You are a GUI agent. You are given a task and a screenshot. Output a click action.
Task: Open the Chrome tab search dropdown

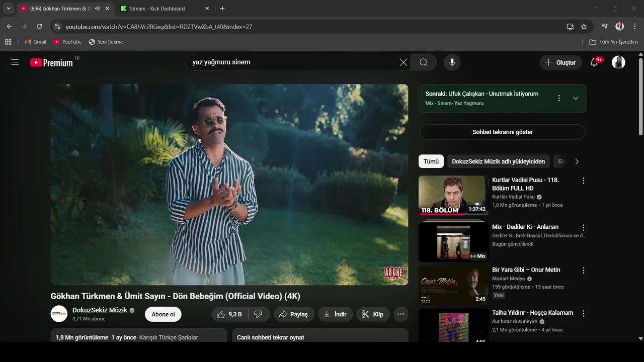pos(8,9)
